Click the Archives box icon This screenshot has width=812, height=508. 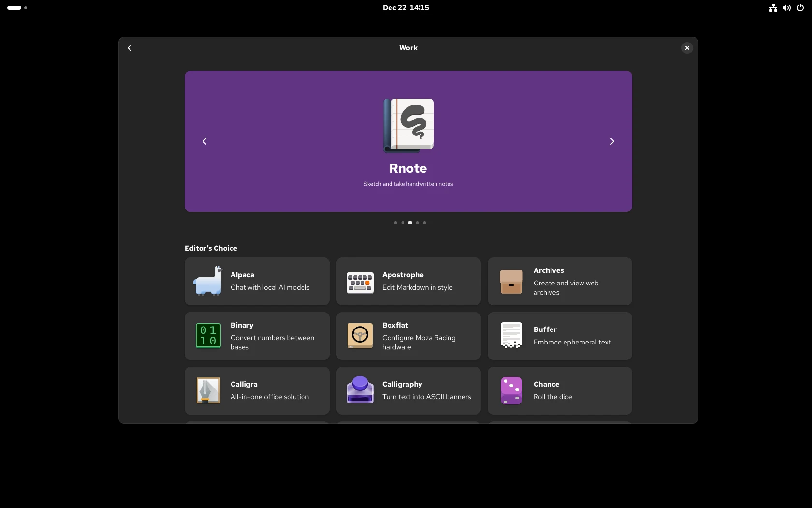[x=510, y=281]
